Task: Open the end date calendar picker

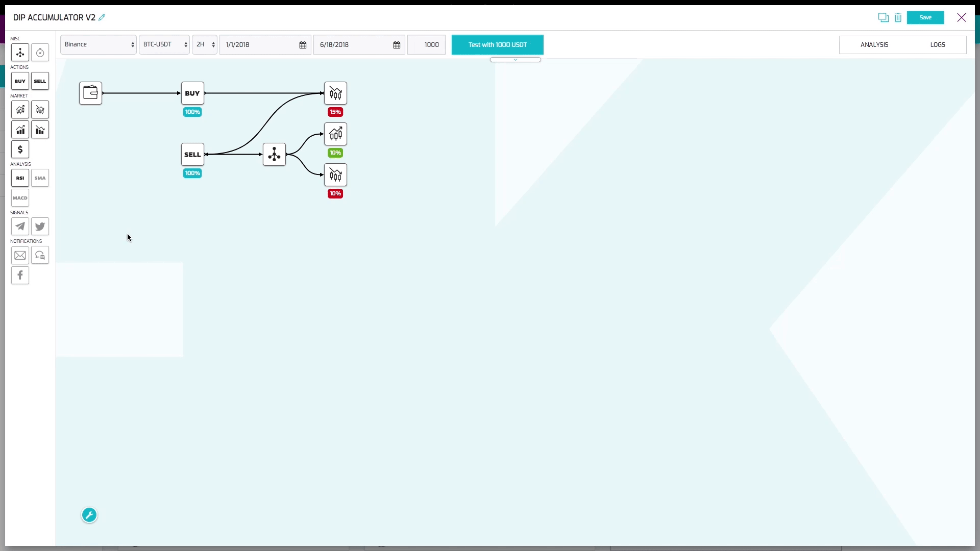Action: pyautogui.click(x=397, y=45)
